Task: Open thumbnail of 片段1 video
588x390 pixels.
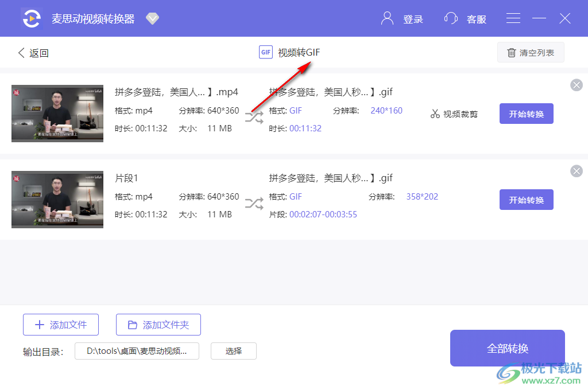Action: coord(57,200)
